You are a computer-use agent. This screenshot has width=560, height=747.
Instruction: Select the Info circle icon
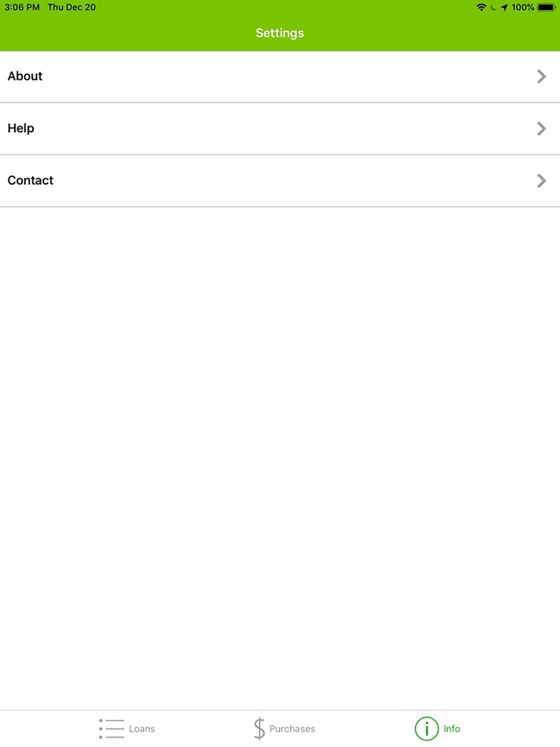point(427,729)
